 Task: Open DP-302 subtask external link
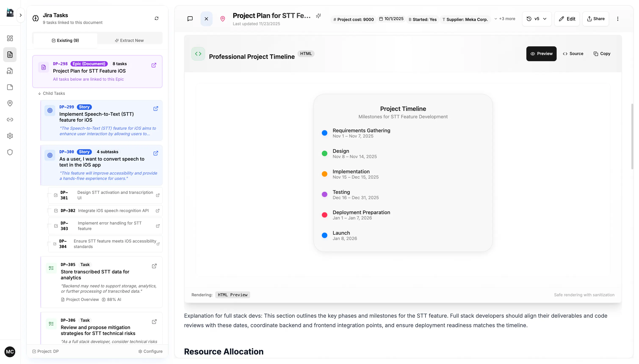coord(158,211)
